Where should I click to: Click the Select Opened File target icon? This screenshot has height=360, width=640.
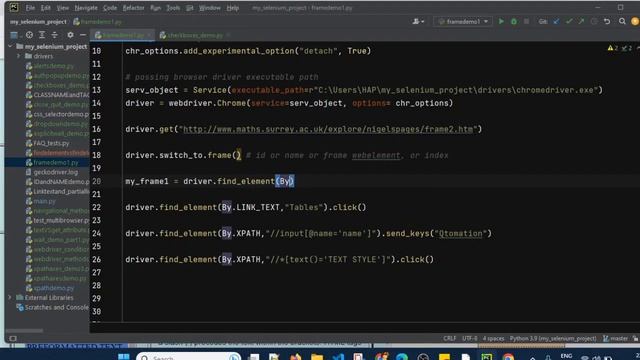pyautogui.click(x=29, y=35)
